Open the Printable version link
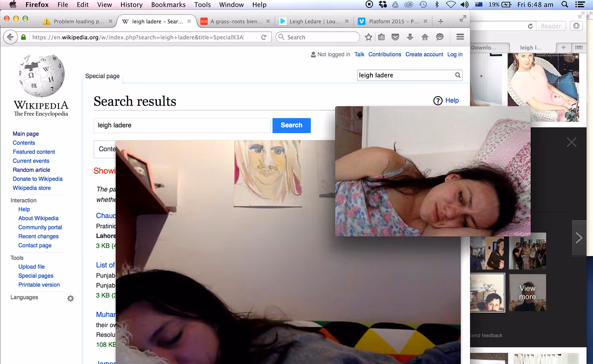593x364 pixels. (x=39, y=285)
